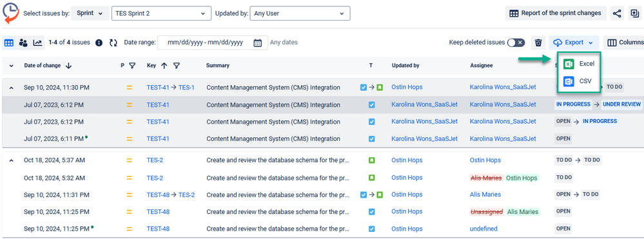Open the Sprint select-by dropdown

click(90, 13)
